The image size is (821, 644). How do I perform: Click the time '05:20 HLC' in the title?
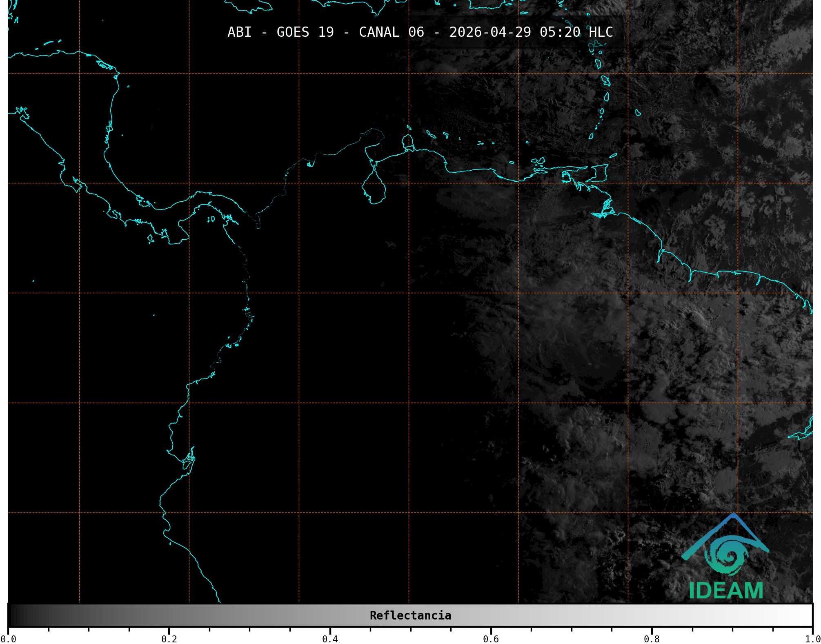pos(576,32)
